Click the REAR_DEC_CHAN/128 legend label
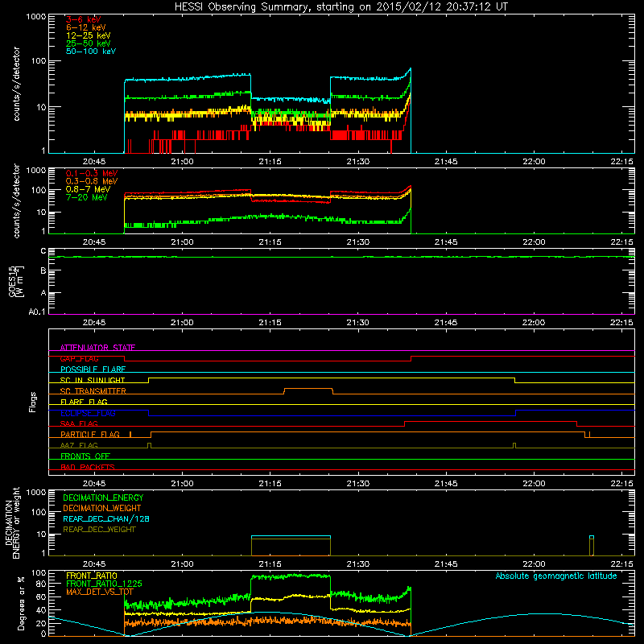The image size is (644, 644). [106, 518]
